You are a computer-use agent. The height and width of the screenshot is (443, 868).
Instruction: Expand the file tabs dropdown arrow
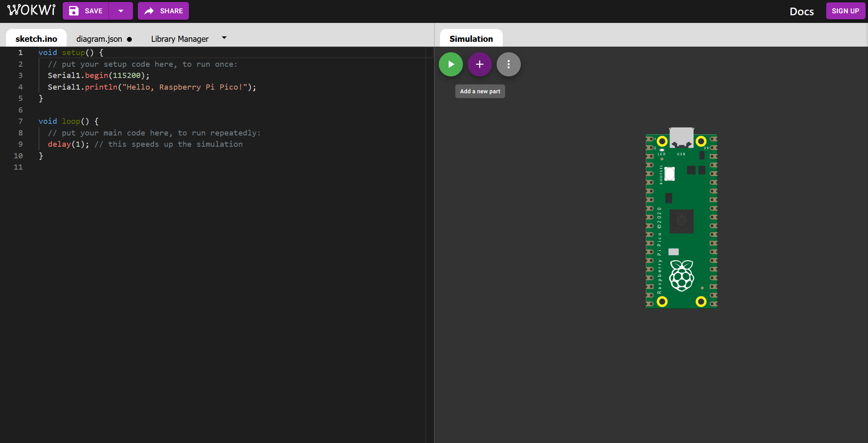(224, 38)
